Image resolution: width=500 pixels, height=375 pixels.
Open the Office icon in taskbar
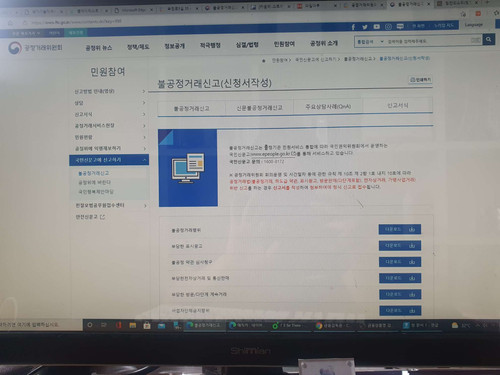click(118, 325)
